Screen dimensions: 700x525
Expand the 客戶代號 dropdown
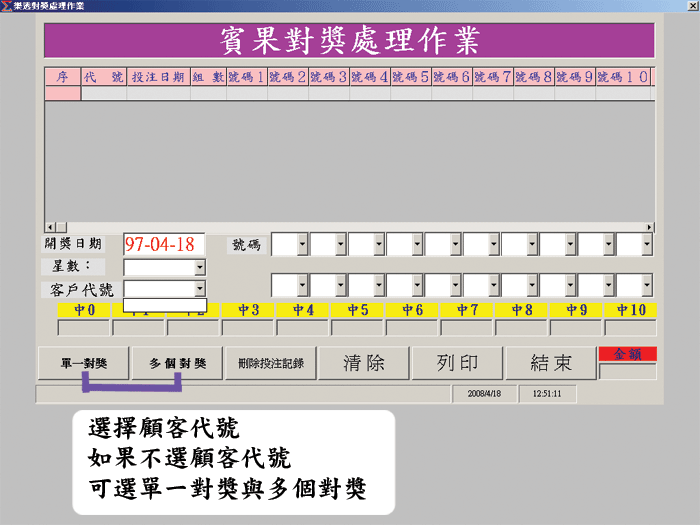coord(200,289)
